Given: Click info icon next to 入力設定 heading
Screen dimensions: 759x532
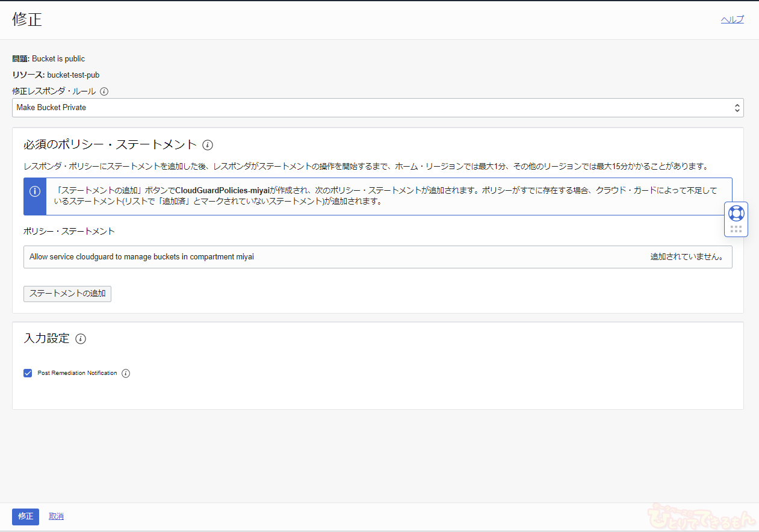Looking at the screenshot, I should [81, 339].
